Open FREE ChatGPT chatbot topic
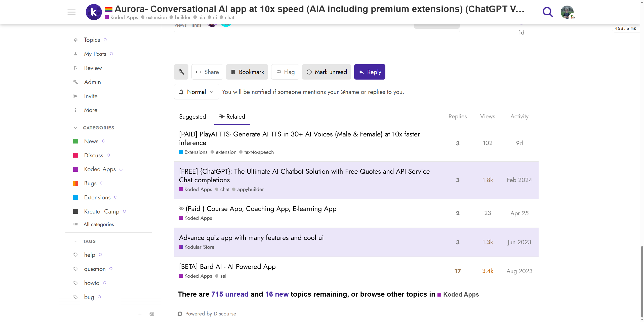The height and width of the screenshot is (322, 644). point(304,176)
